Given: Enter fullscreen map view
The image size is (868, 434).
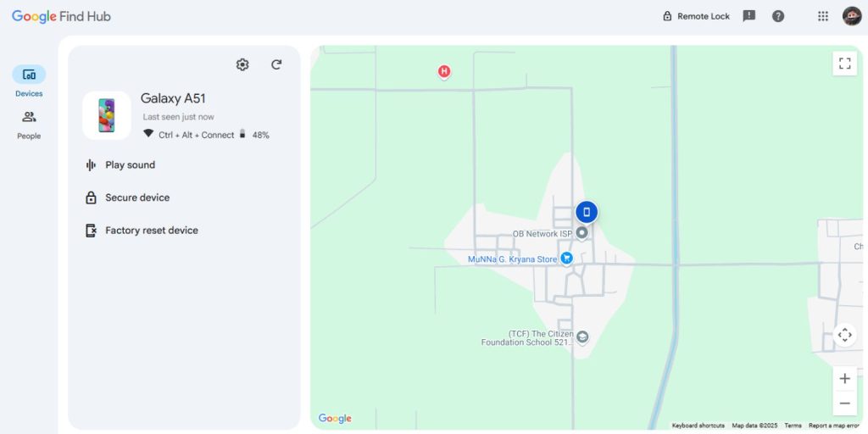Looking at the screenshot, I should click(845, 64).
